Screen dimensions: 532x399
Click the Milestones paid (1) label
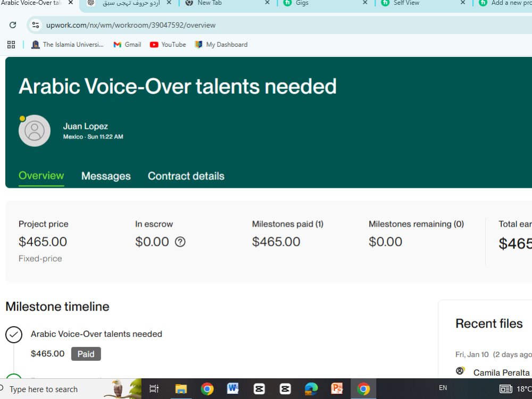288,224
